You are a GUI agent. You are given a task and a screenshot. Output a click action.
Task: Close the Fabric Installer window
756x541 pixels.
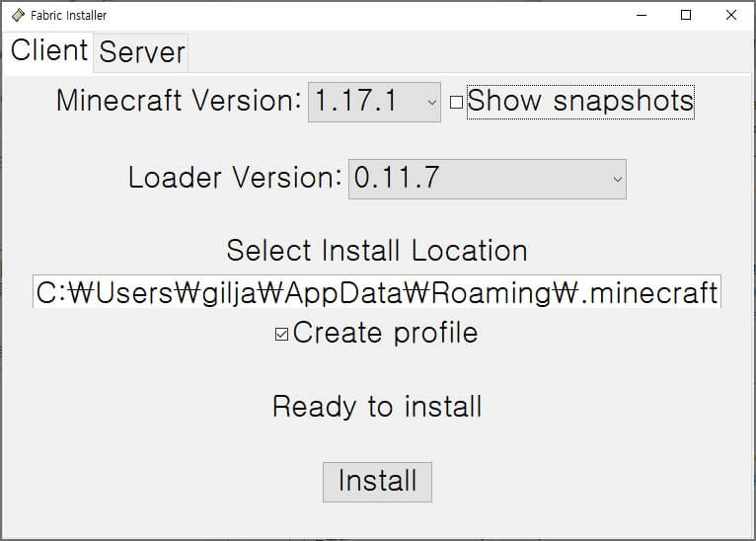(731, 16)
